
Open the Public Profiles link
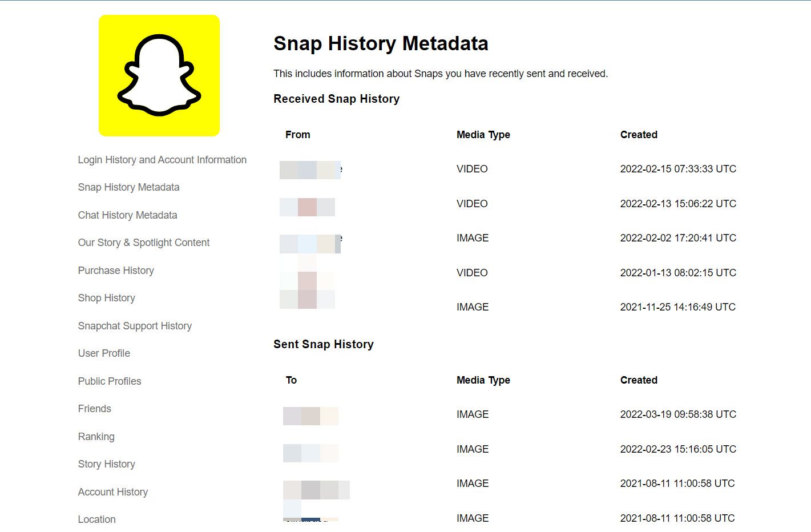pyautogui.click(x=110, y=381)
